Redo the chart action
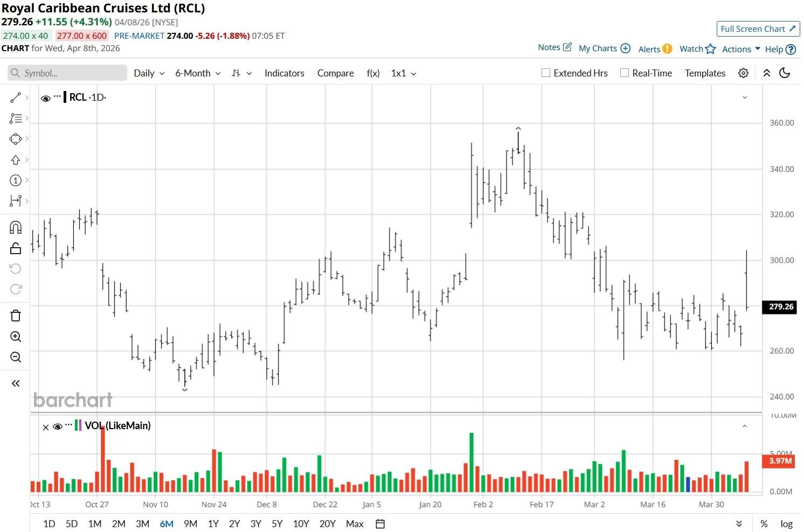 click(16, 289)
